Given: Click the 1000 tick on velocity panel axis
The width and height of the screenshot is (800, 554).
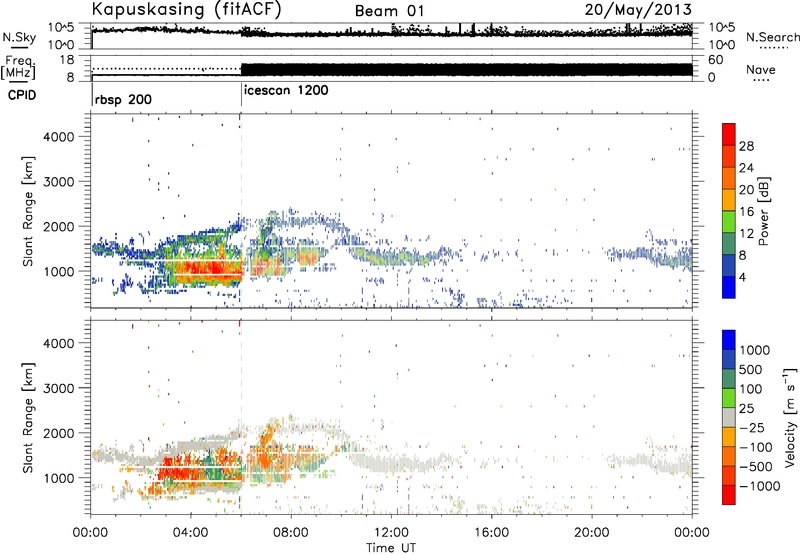Looking at the screenshot, I should pos(59,478).
